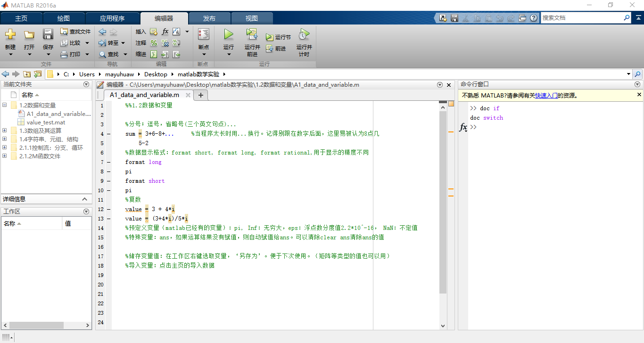Expand the 1.3数组及其运算 folder
This screenshot has height=343, width=644.
pyautogui.click(x=5, y=131)
